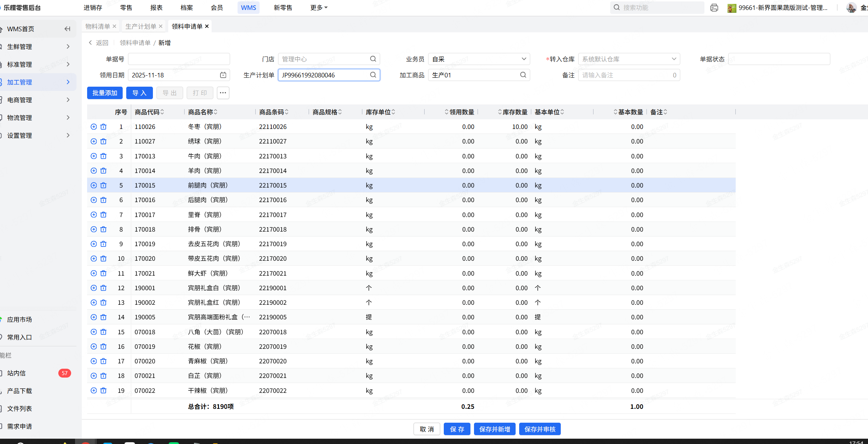Image resolution: width=868 pixels, height=444 pixels.
Task: Open the more-options ellipsis button
Action: 223,93
